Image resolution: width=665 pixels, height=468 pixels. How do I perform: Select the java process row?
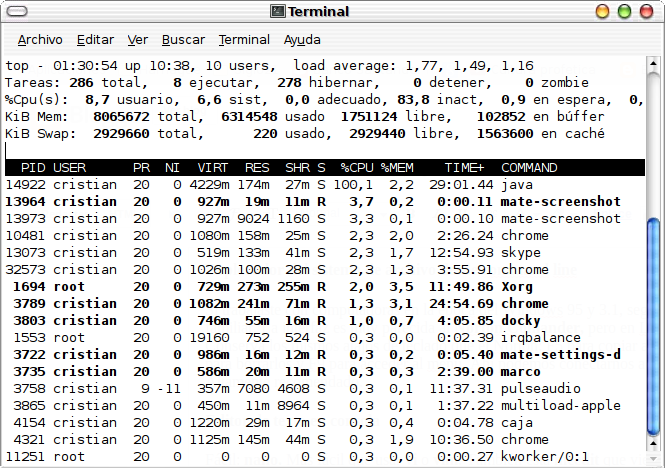click(x=325, y=185)
